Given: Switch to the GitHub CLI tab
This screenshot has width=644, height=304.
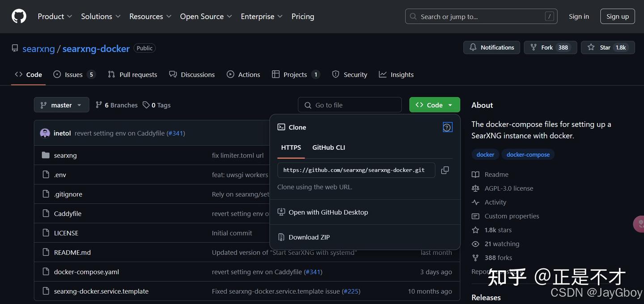Looking at the screenshot, I should click(329, 147).
